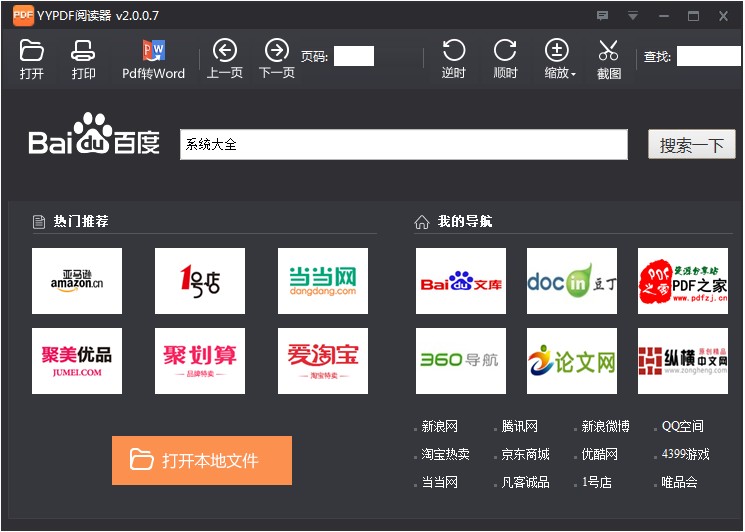
Task: Open the 纵横中文网 thumbnail
Action: [x=683, y=361]
